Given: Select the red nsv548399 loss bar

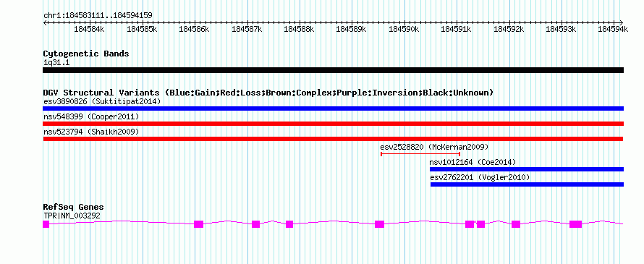Looking at the screenshot, I should (333, 124).
